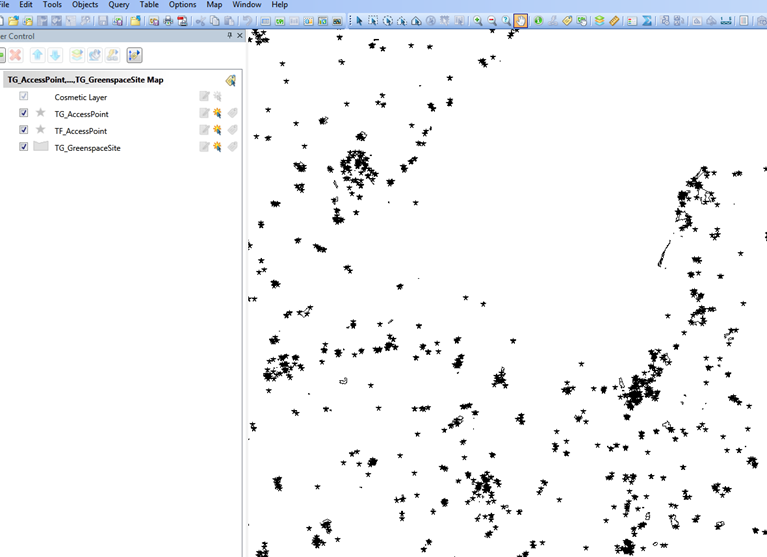This screenshot has width=767, height=557.
Task: Select the TG_GreenspaceSite layer name
Action: [x=87, y=148]
